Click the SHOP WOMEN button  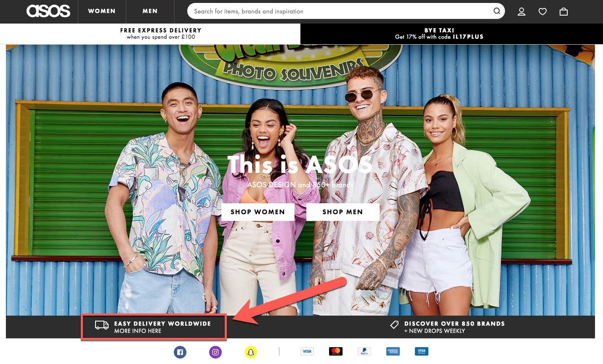pos(258,212)
